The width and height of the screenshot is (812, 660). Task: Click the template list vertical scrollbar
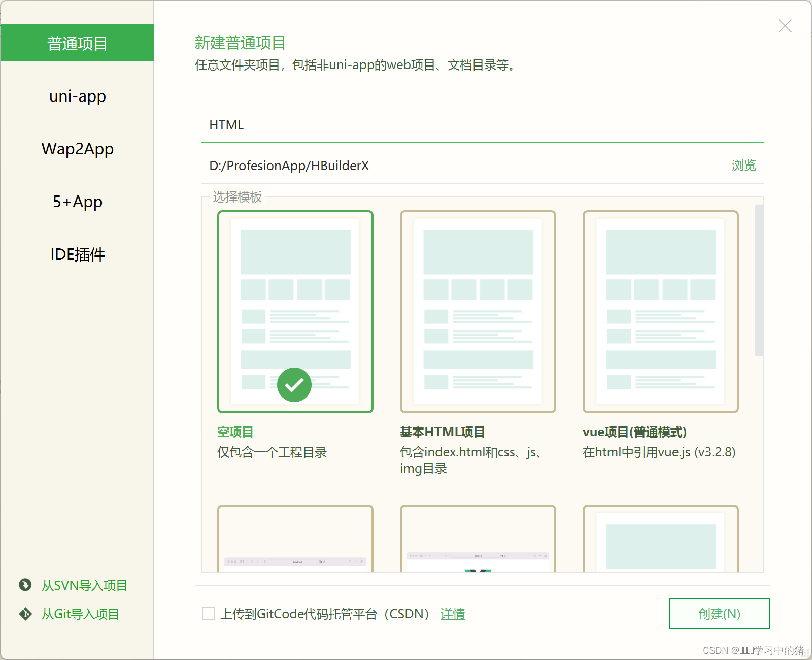tap(759, 281)
